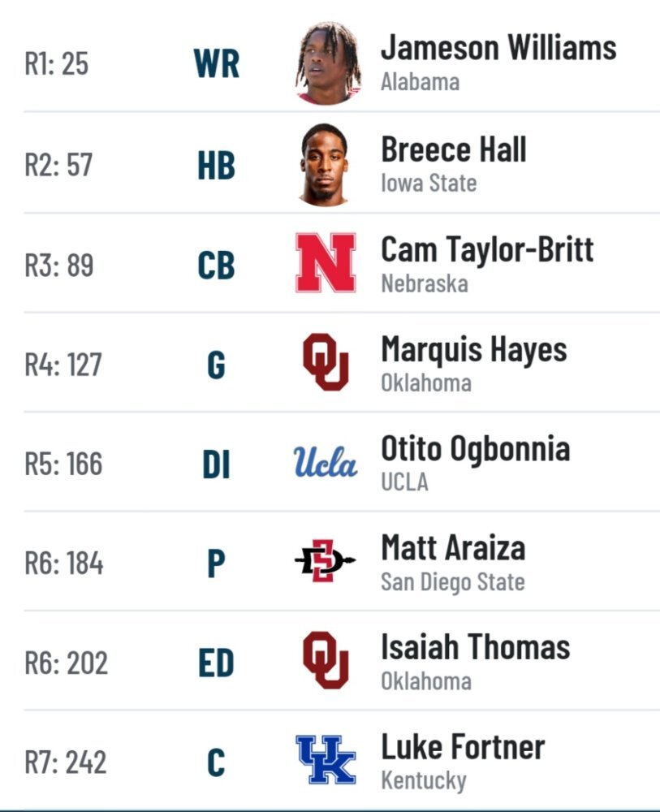Viewport: 660px width, 812px height.
Task: Click the R1: 25 pick label
Action: pos(57,63)
